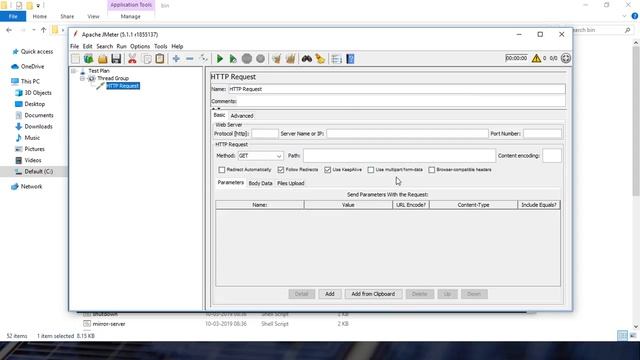640x360 pixels.
Task: Enable Use multipart/form-data checkbox
Action: [x=371, y=169]
